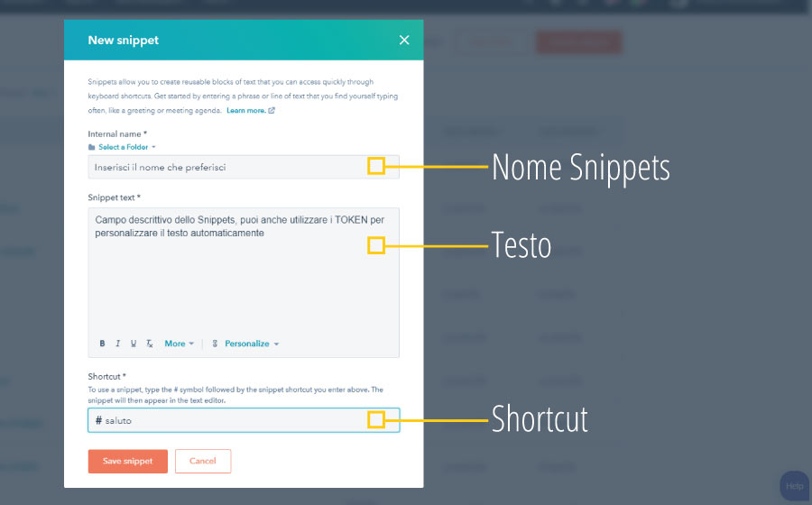Focus the Internal name input field
812x505 pixels.
tap(244, 167)
